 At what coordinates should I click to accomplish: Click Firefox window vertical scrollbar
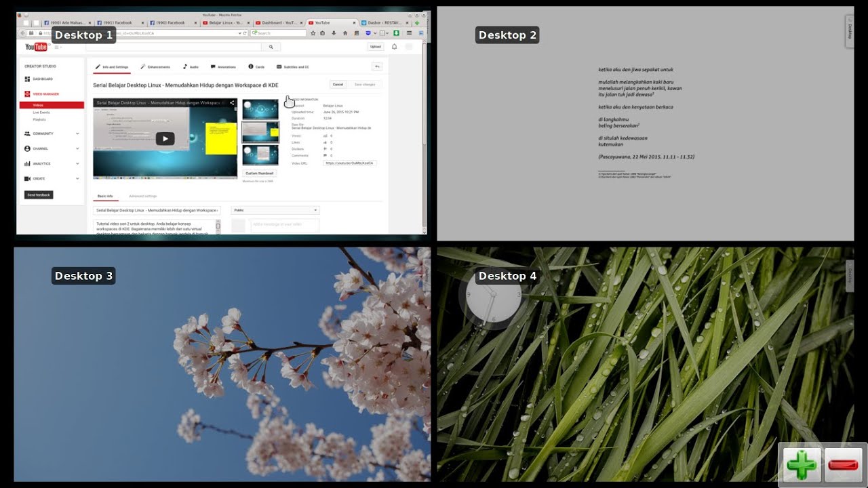(x=425, y=136)
